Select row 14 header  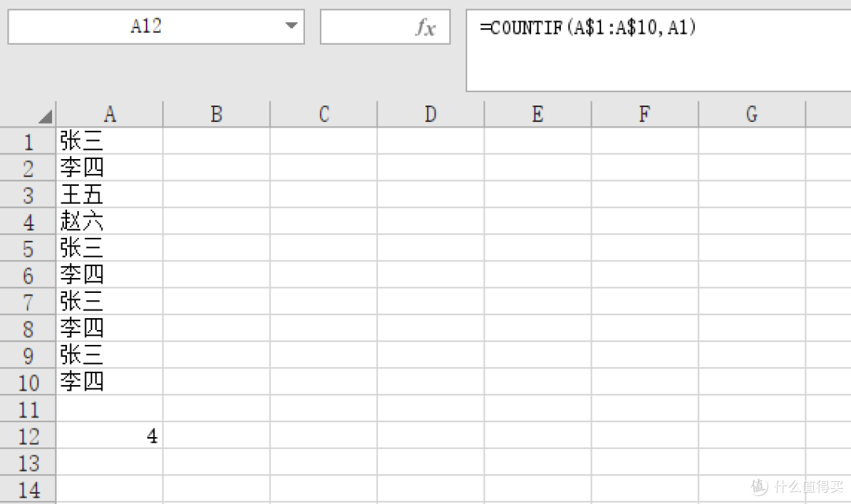[28, 489]
